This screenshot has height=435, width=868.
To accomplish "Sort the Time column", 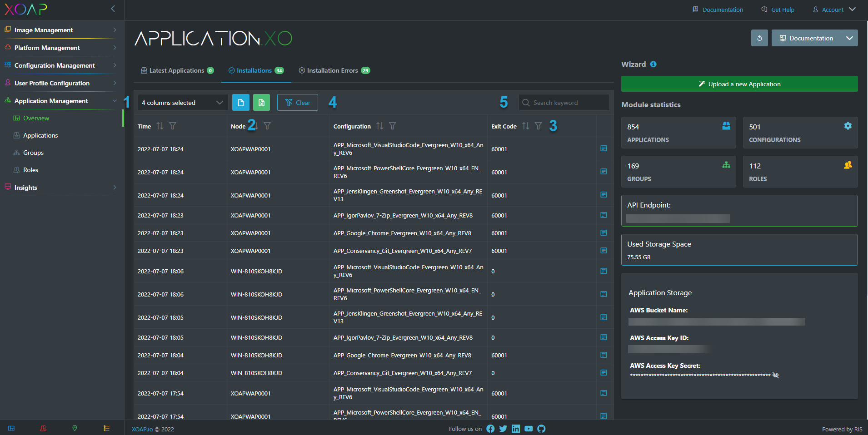I will click(160, 126).
